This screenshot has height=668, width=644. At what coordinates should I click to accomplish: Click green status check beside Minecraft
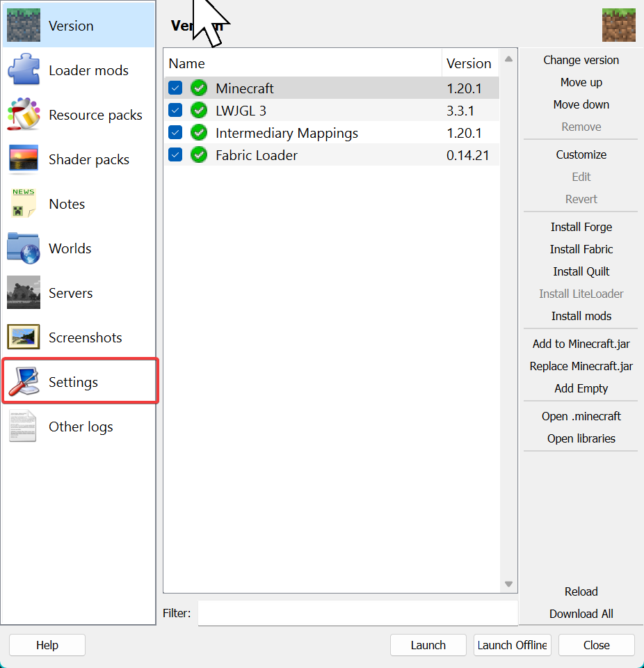[199, 88]
